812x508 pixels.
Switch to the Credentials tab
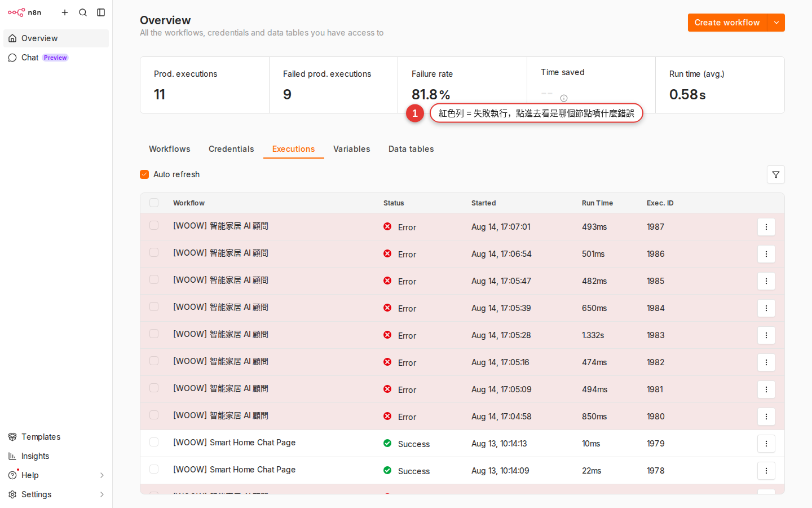(x=231, y=149)
